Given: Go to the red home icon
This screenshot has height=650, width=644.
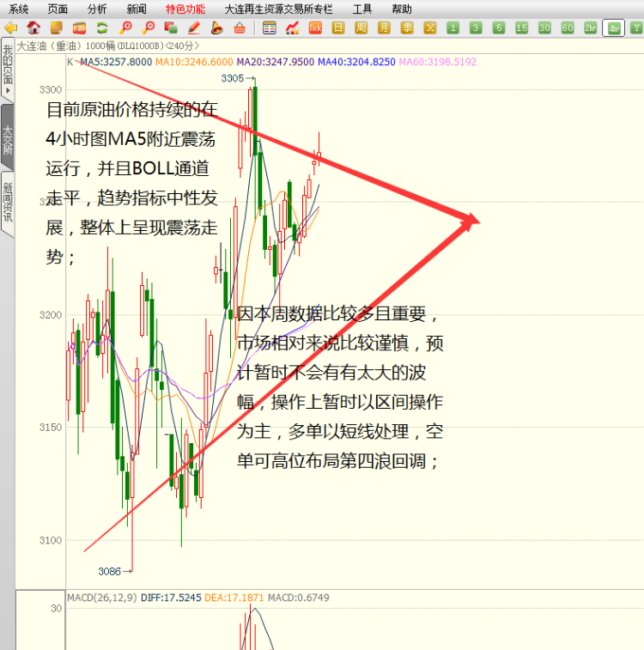Looking at the screenshot, I should pos(33,28).
